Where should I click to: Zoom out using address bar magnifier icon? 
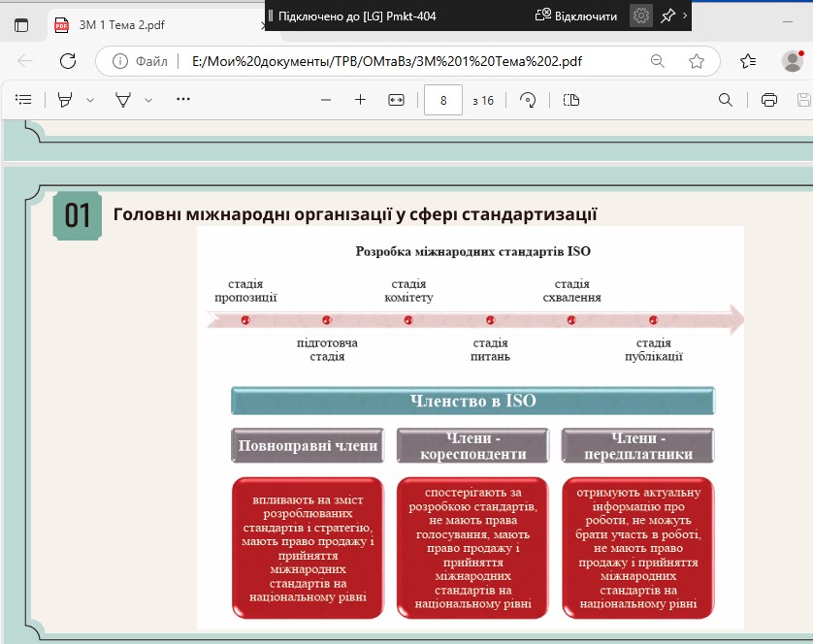tap(658, 61)
